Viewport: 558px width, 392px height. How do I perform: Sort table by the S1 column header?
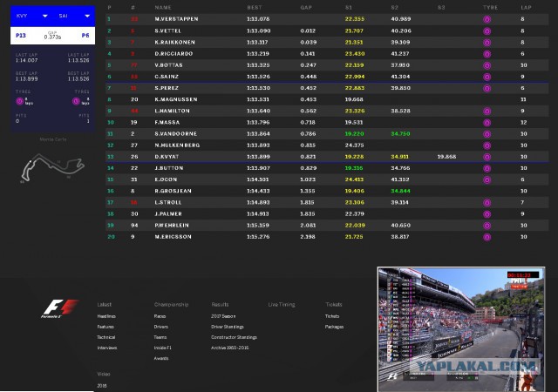[349, 8]
